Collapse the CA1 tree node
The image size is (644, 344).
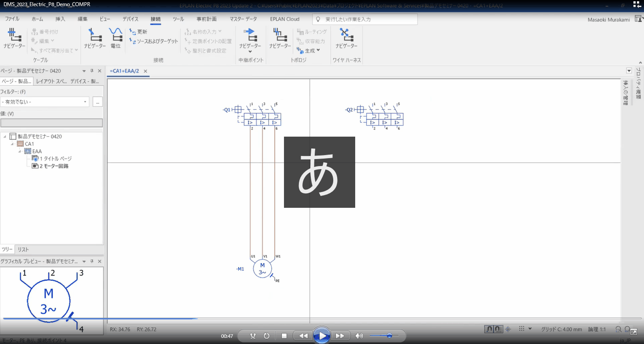[12, 144]
